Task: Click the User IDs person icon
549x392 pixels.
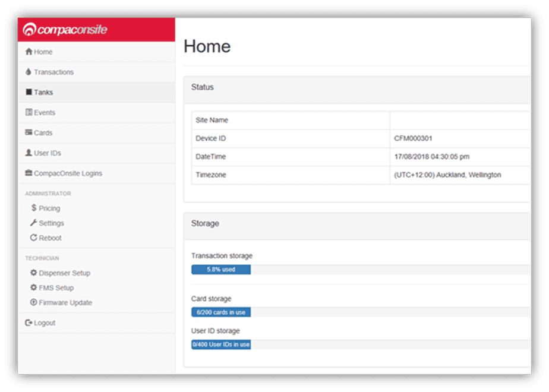Action: click(x=29, y=153)
